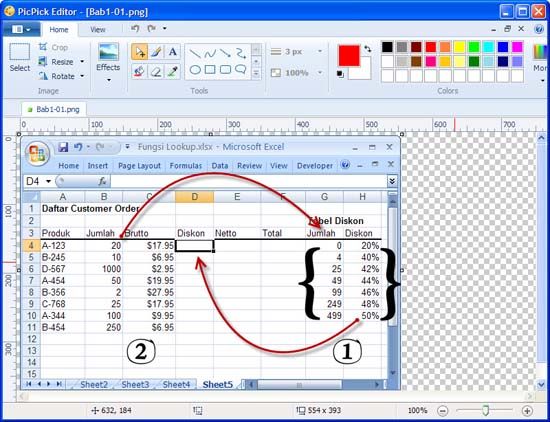Select the Bab1-01.png document tab
The image size is (550, 422).
[54, 109]
